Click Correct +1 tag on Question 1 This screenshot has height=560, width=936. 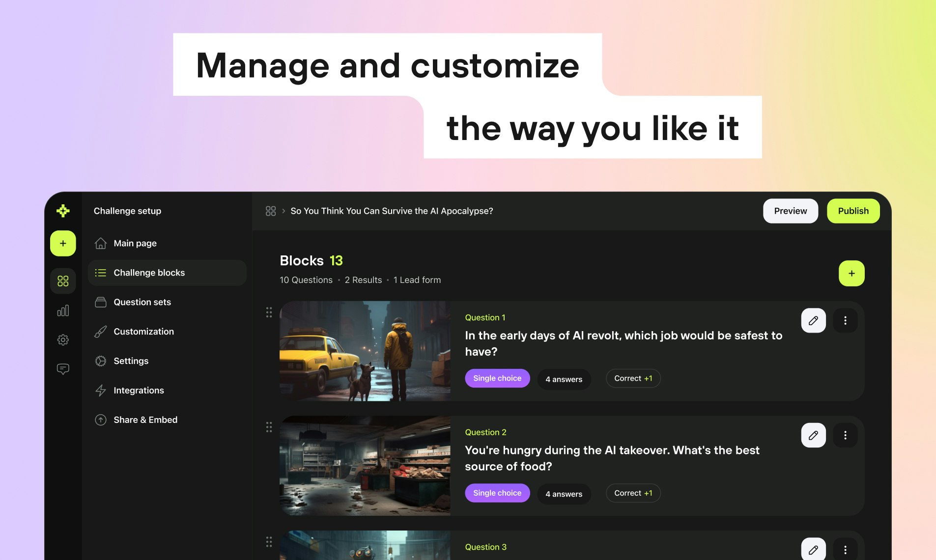tap(633, 378)
